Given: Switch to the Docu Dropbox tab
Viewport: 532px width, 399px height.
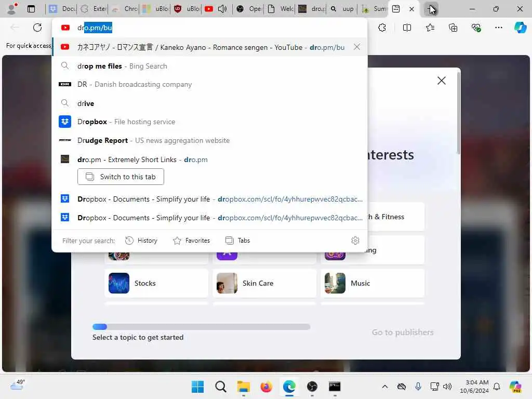Looking at the screenshot, I should click(x=61, y=9).
